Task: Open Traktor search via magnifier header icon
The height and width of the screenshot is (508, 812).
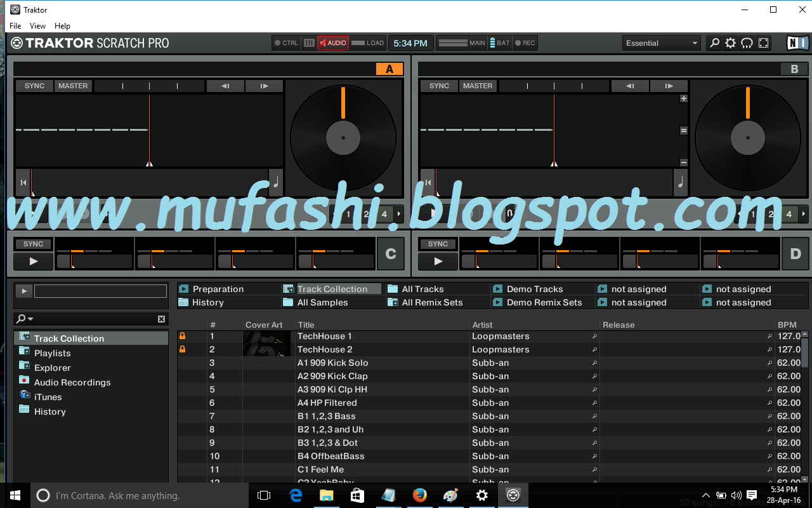Action: 714,43
